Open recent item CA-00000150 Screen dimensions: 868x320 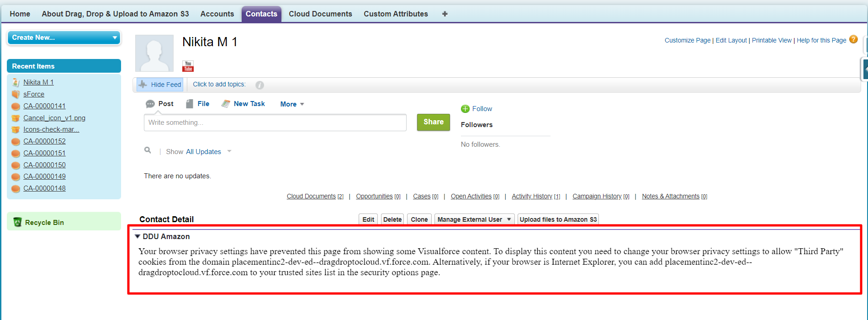[44, 165]
